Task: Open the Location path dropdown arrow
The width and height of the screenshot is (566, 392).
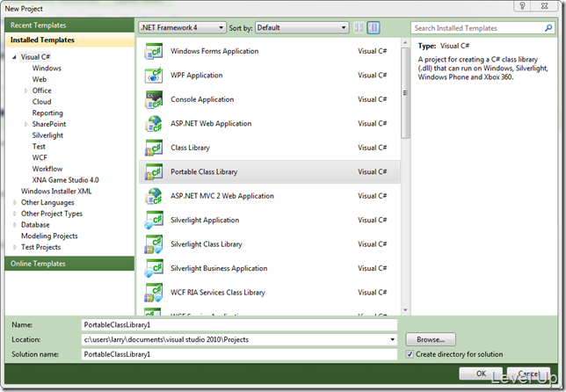Action: pyautogui.click(x=392, y=339)
